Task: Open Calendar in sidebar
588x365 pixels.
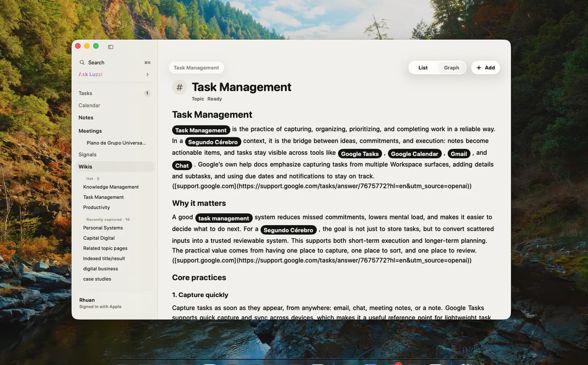Action: (89, 105)
